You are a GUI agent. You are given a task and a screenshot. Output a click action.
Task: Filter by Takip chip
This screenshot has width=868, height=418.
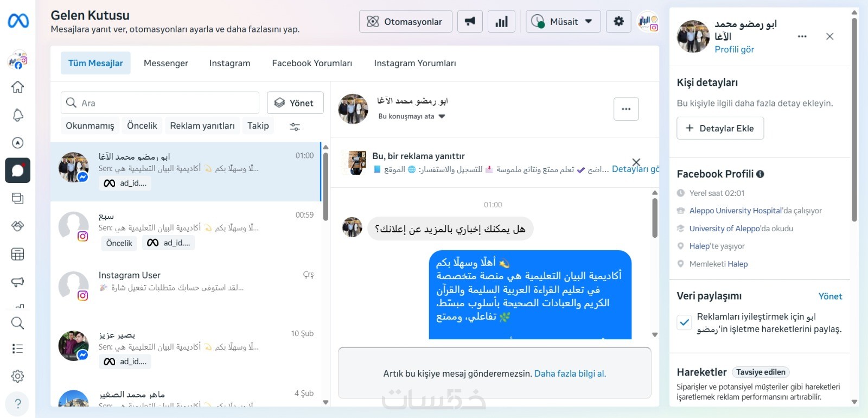click(258, 125)
